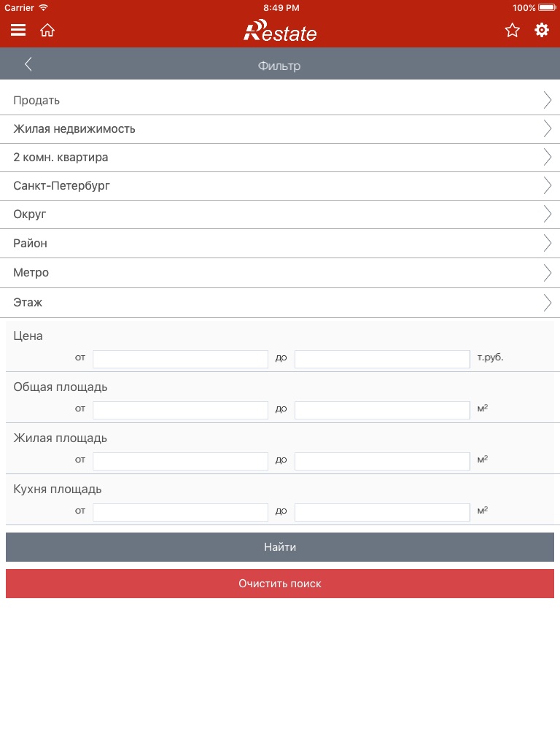Open the Этаж floor options
The width and height of the screenshot is (560, 747).
coord(280,302)
